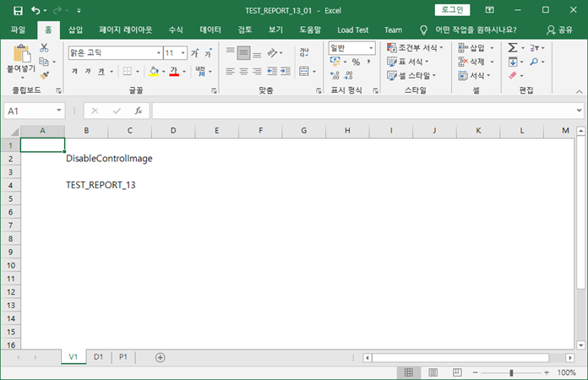This screenshot has height=380, width=588.
Task: Open the 조건부 서식 dropdown
Action: point(416,48)
